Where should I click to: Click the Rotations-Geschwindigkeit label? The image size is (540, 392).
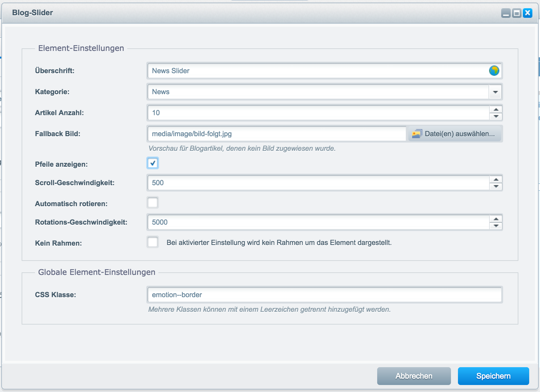(81, 222)
